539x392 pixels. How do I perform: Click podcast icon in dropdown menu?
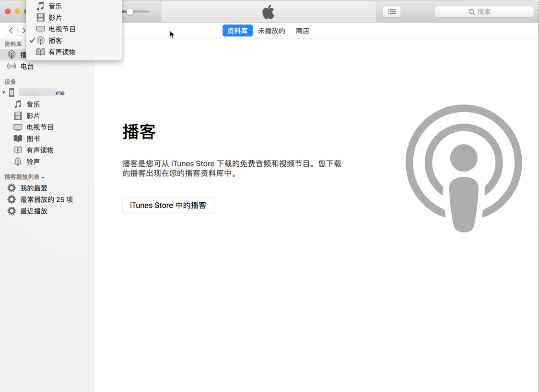pos(41,41)
